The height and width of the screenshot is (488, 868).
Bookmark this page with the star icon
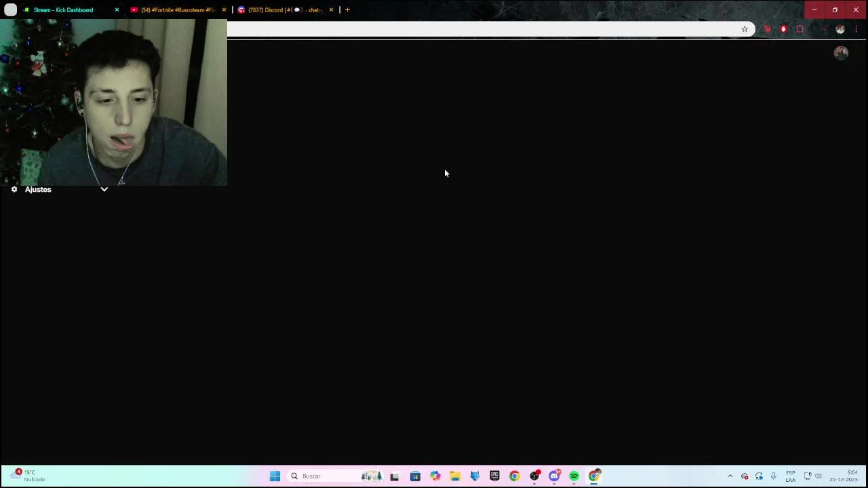[745, 29]
